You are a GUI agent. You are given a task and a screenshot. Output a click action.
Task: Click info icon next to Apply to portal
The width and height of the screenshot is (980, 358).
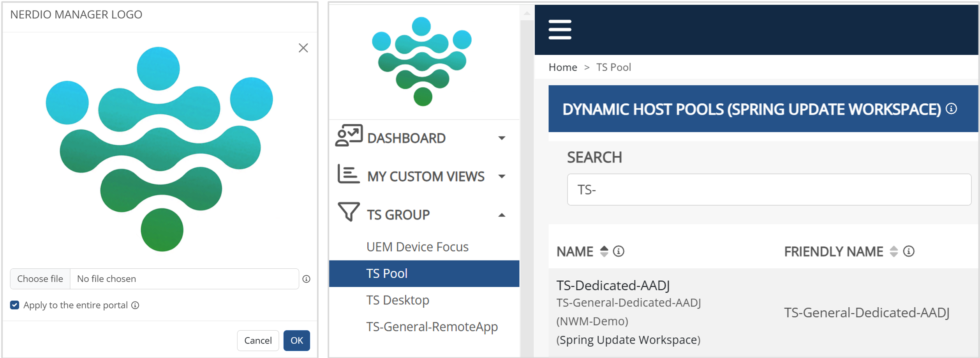click(x=135, y=305)
